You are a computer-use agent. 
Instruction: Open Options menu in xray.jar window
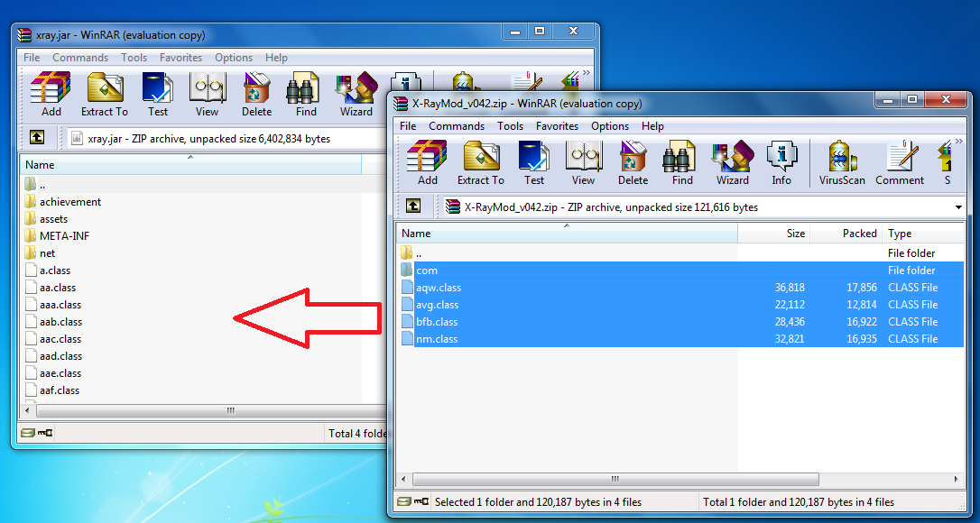pos(234,58)
